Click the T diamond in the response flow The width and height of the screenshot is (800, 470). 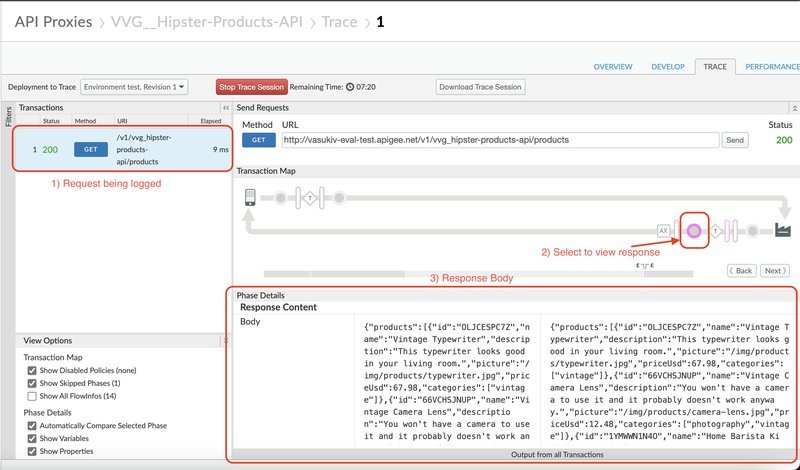click(x=715, y=231)
